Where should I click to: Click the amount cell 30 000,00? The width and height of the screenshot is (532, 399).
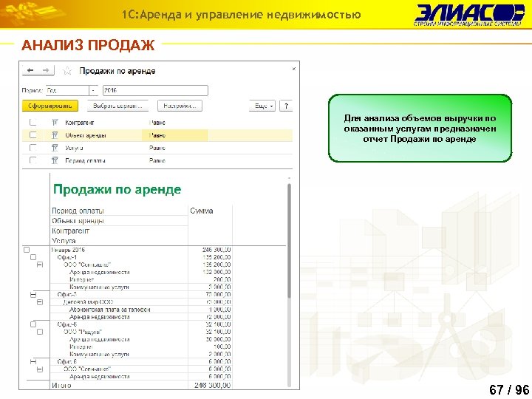(218, 339)
